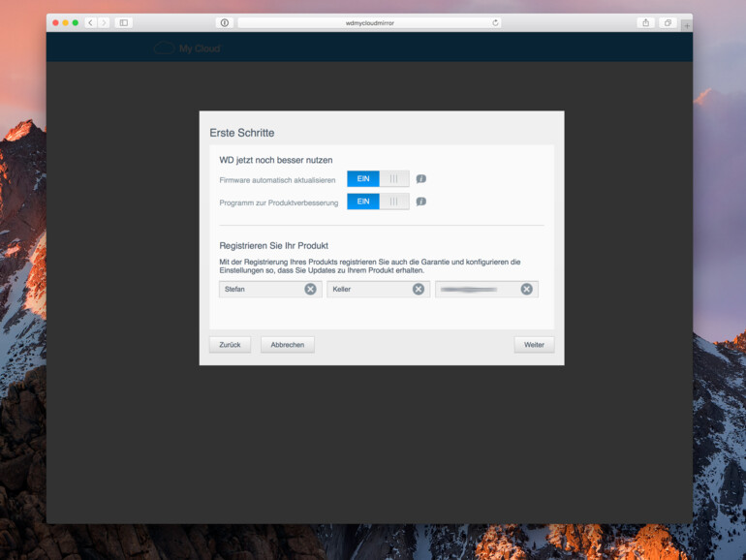
Task: Open the privacy report shield icon
Action: pos(225,23)
